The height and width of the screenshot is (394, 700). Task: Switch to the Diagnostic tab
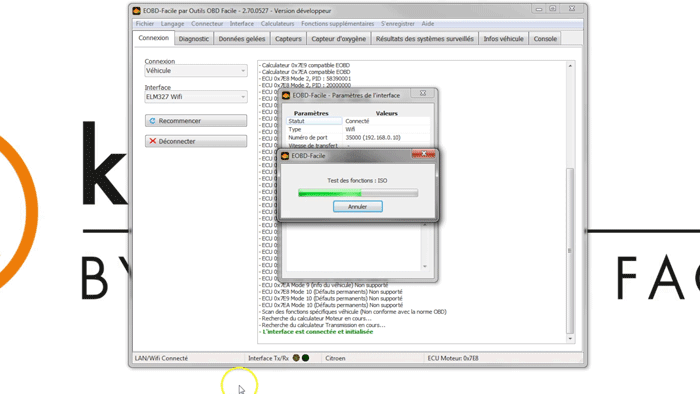coord(194,39)
